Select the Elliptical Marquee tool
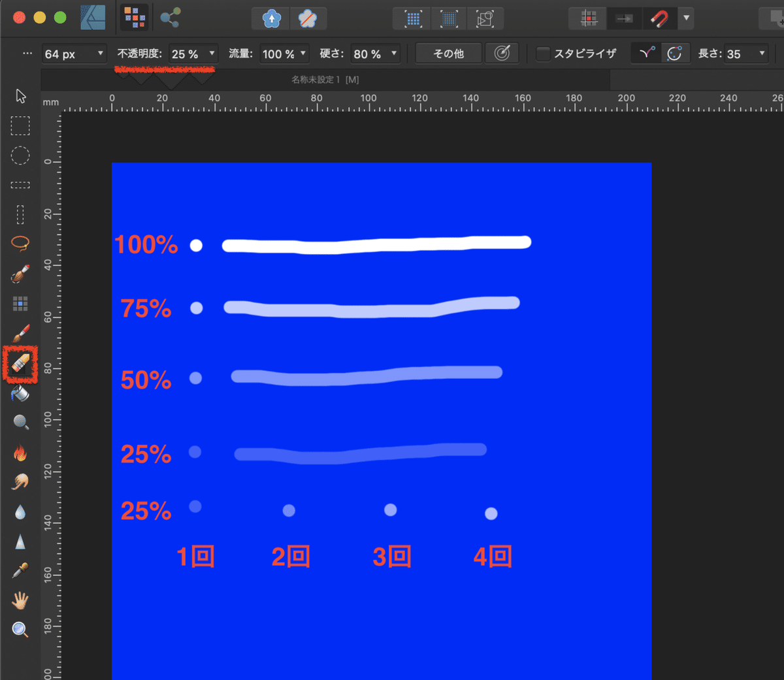 click(x=20, y=155)
